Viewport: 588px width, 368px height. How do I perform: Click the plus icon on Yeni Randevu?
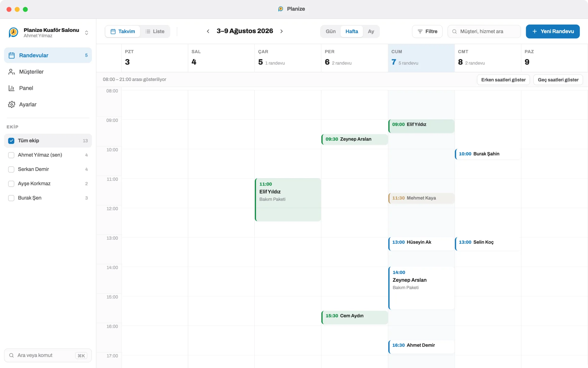click(535, 32)
